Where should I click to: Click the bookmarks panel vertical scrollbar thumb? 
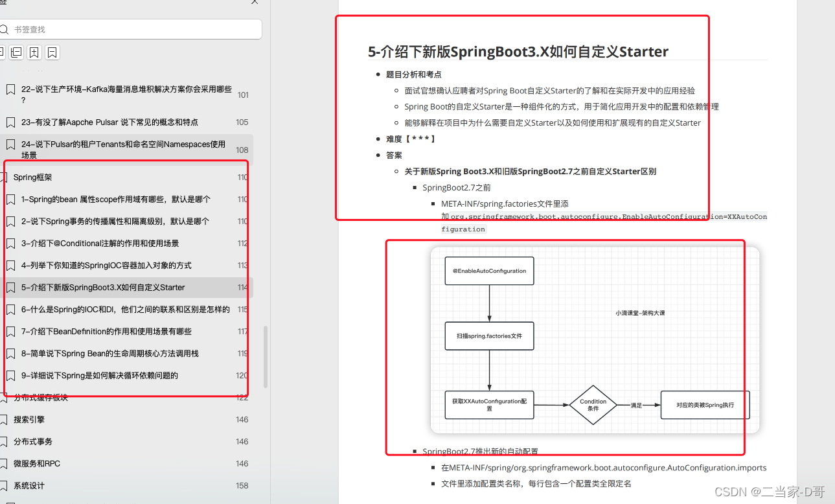click(265, 356)
